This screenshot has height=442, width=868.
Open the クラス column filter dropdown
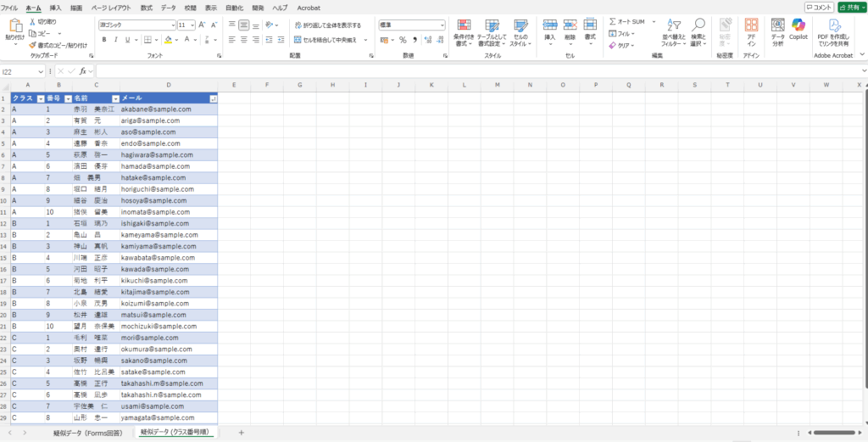point(41,98)
